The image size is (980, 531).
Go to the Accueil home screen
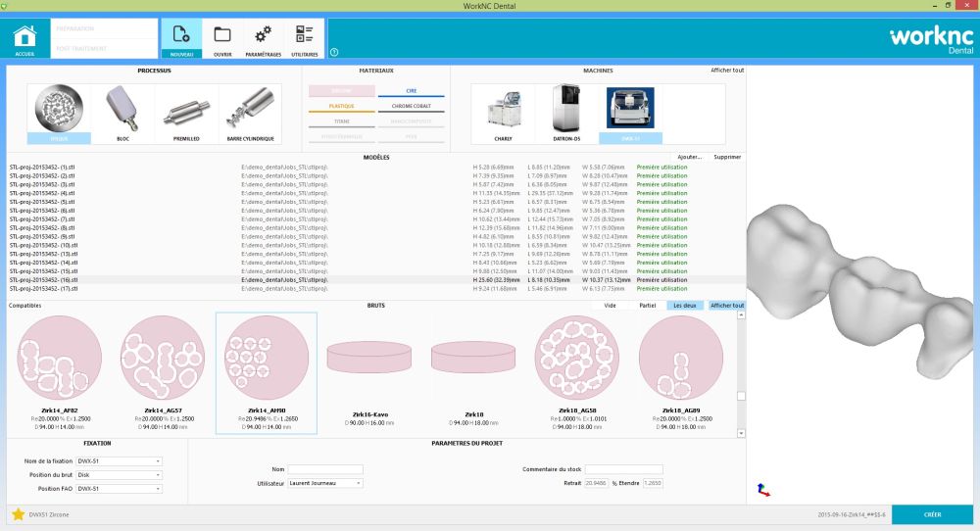click(x=25, y=39)
